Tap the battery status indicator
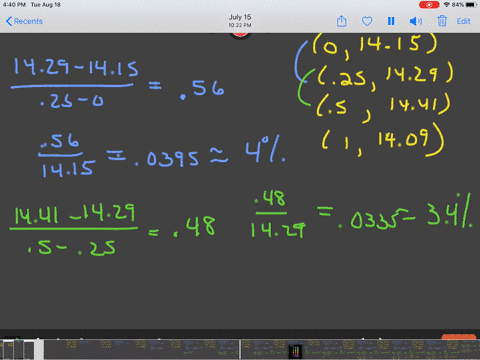This screenshot has height=360, width=480. tap(464, 5)
